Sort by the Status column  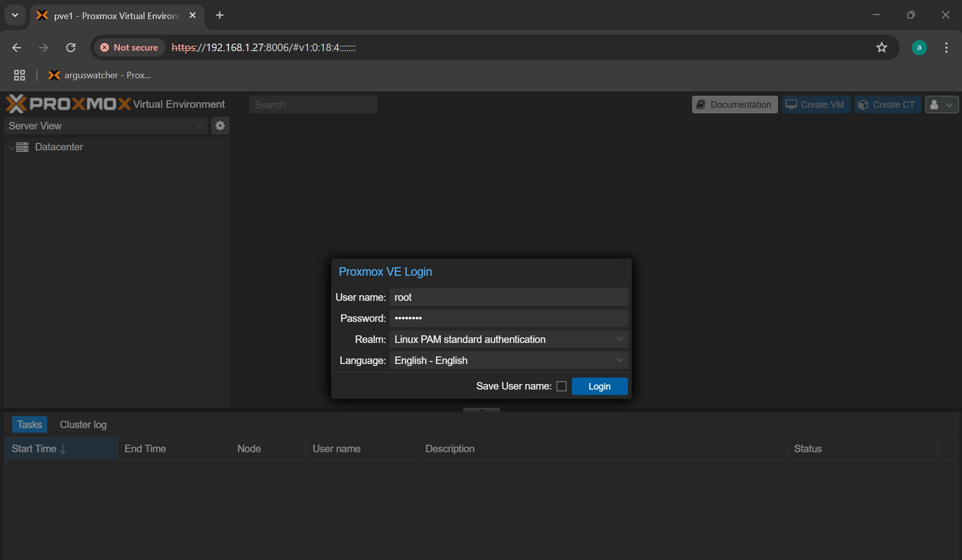click(x=862, y=449)
